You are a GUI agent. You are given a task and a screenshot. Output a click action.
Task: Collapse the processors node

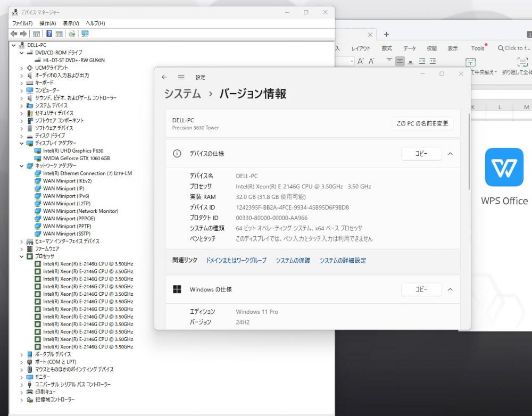point(22,256)
